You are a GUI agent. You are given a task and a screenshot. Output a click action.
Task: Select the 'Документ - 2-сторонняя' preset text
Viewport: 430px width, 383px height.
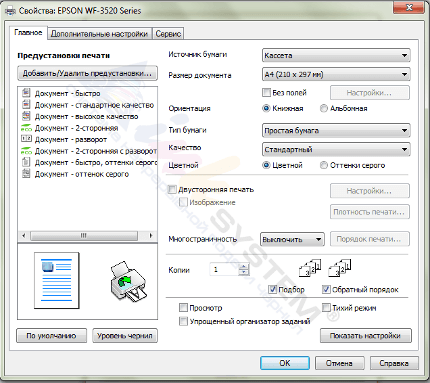[x=76, y=128]
